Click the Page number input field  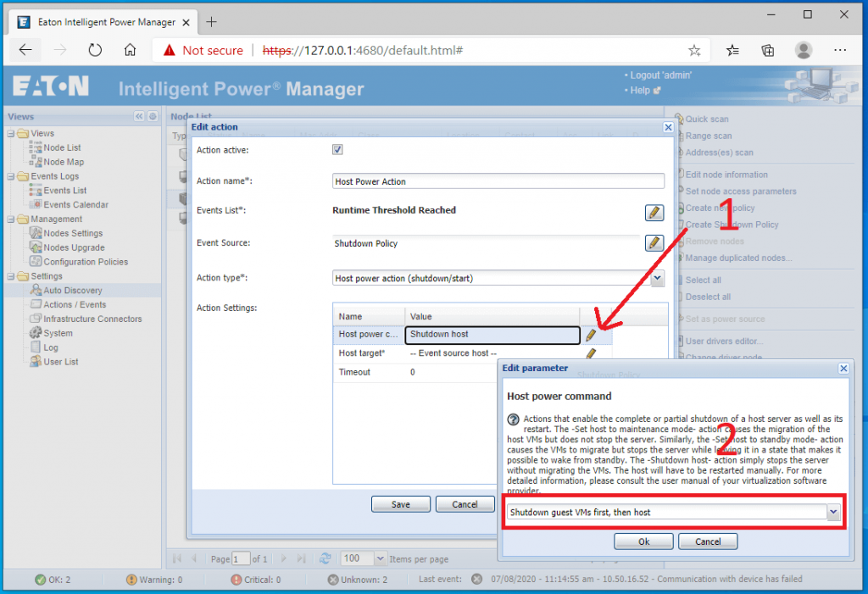pyautogui.click(x=241, y=558)
